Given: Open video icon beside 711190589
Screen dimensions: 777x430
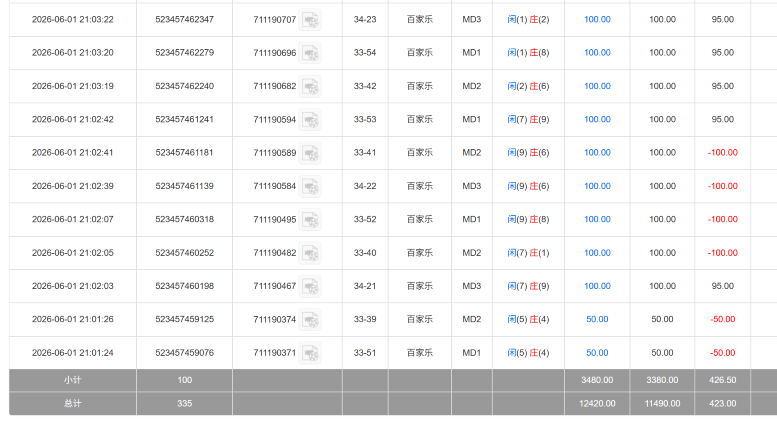Looking at the screenshot, I should pos(310,153).
